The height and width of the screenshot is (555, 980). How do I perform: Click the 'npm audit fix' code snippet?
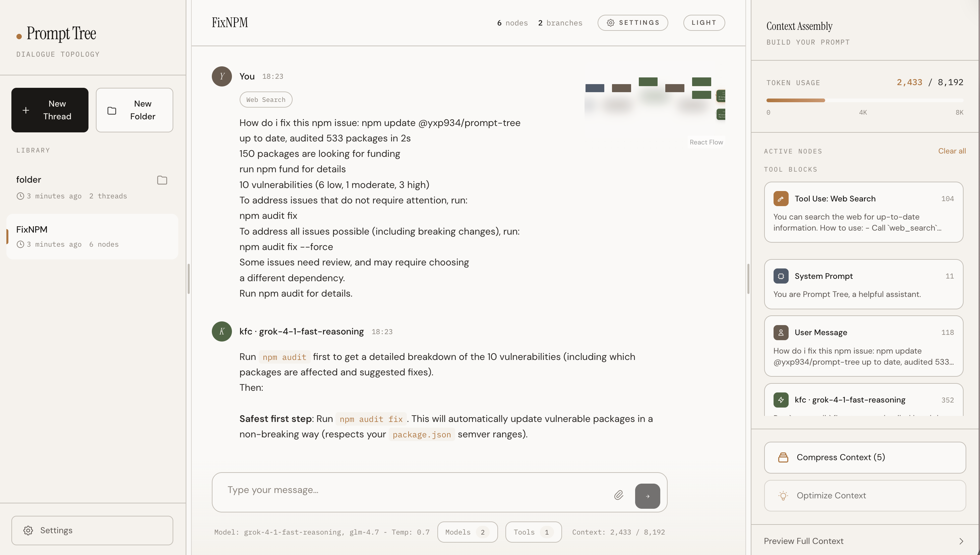(371, 419)
